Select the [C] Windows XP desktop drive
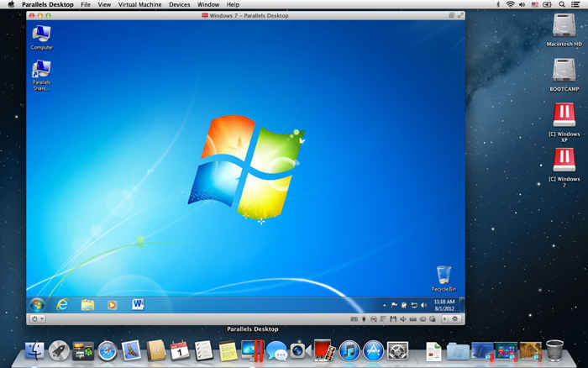Viewport: 588px width, 368px height. (564, 122)
